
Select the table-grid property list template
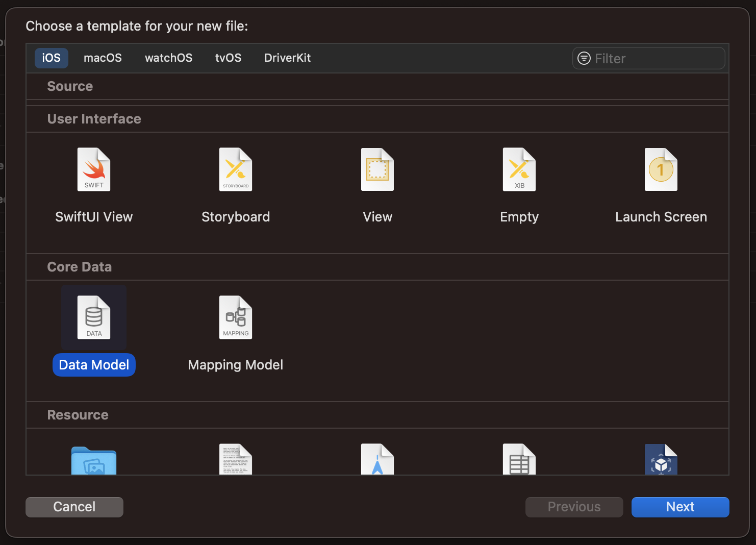coord(519,459)
